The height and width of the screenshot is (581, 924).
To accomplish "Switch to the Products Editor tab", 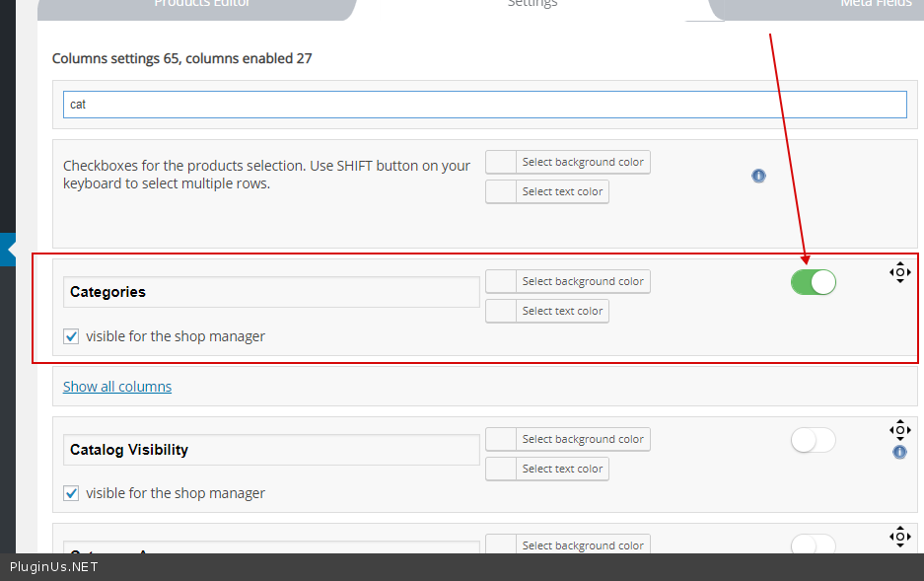I will pyautogui.click(x=202, y=4).
